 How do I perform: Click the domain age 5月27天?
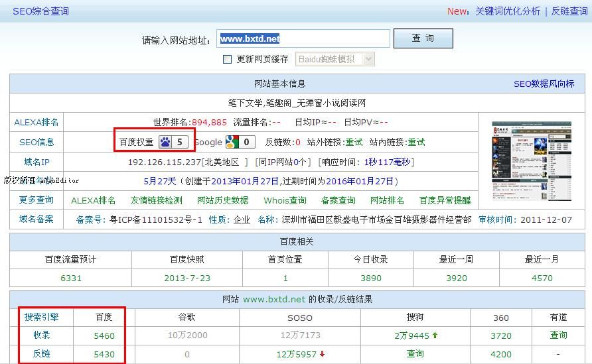(x=160, y=182)
